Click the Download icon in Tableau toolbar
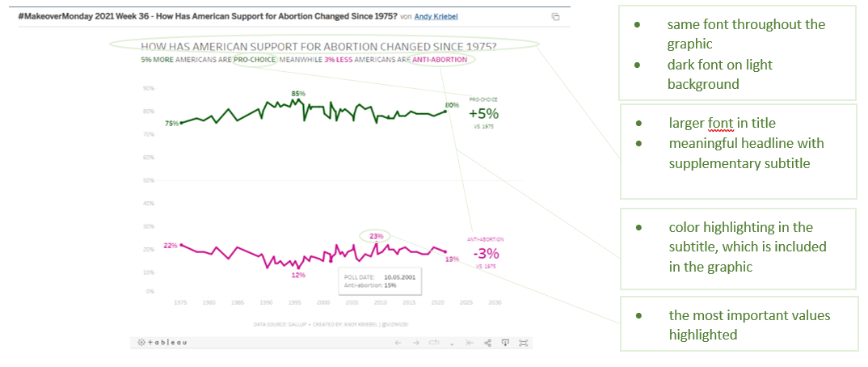The image size is (868, 367). (506, 343)
